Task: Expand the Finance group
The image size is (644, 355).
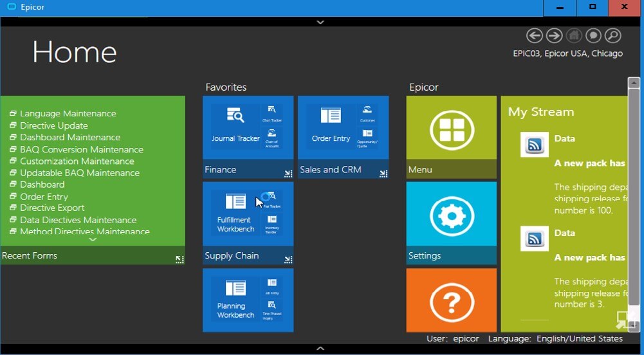Action: (288, 174)
